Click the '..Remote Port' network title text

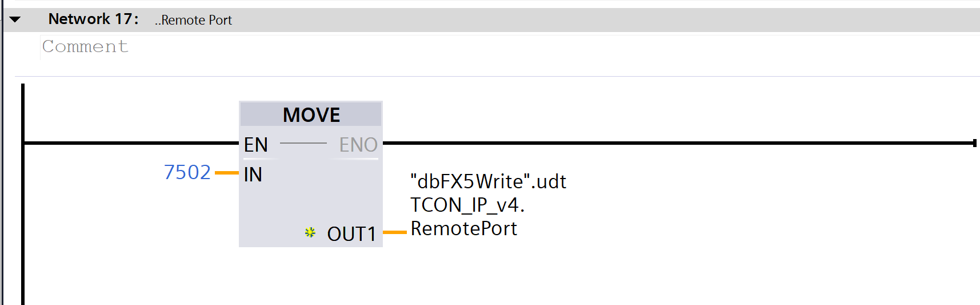pyautogui.click(x=193, y=21)
